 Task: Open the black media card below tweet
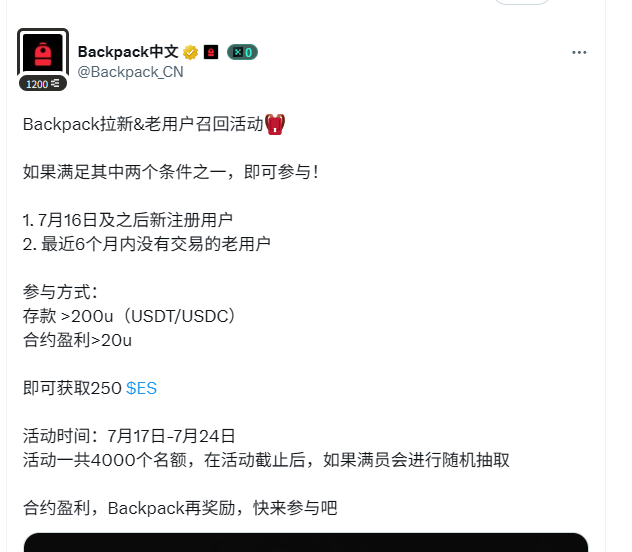pos(306,542)
